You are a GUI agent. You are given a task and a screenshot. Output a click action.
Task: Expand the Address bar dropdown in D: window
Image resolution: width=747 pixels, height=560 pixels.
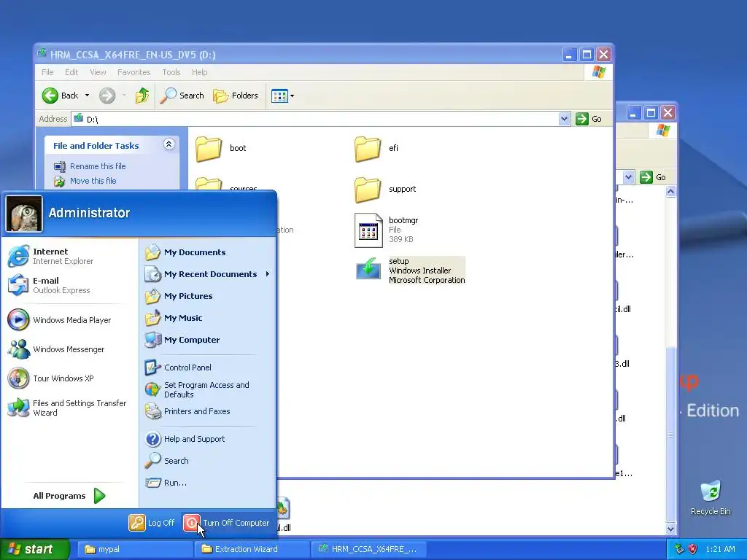point(564,119)
